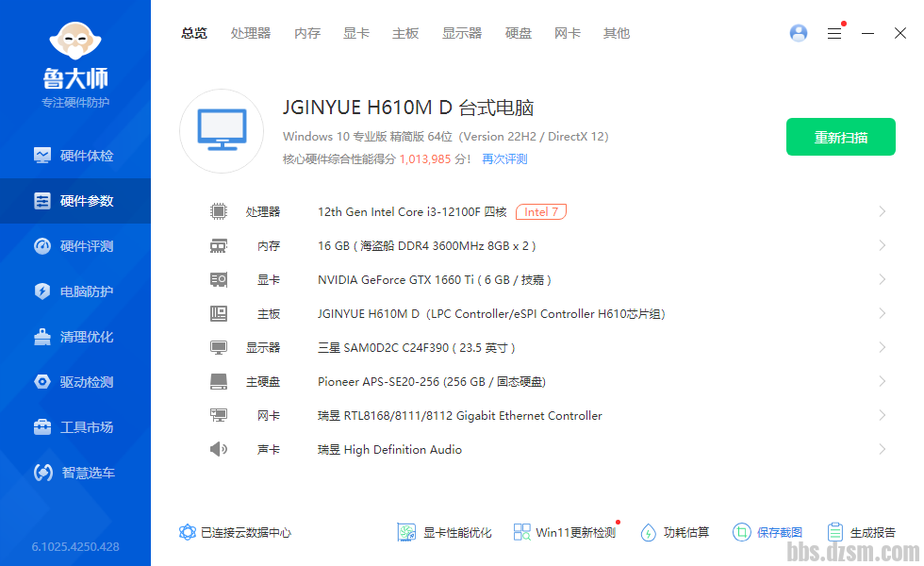Open 驱动检测 driver detection
Viewport: 924px width, 566px height.
click(x=75, y=382)
